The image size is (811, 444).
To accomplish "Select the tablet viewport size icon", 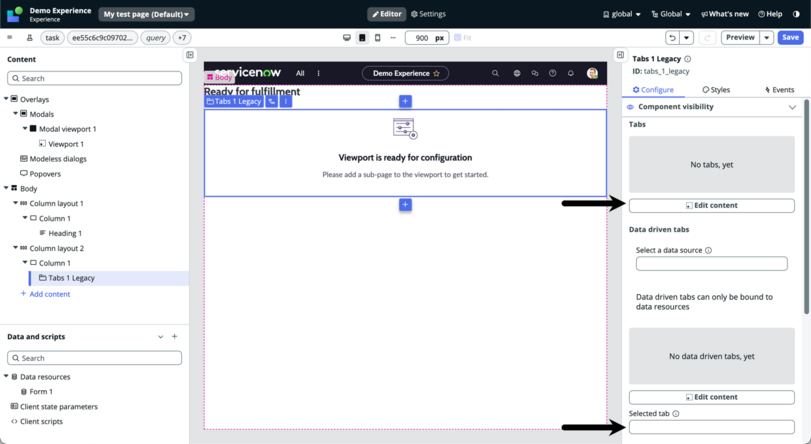I will point(362,38).
